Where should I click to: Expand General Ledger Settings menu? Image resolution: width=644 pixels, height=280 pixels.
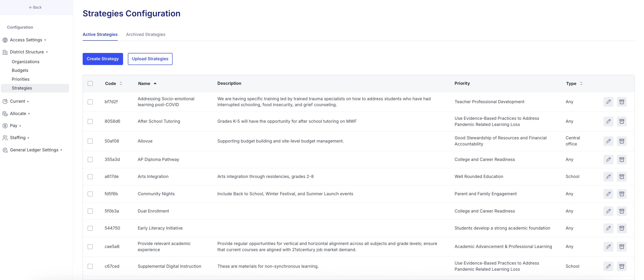tap(34, 150)
